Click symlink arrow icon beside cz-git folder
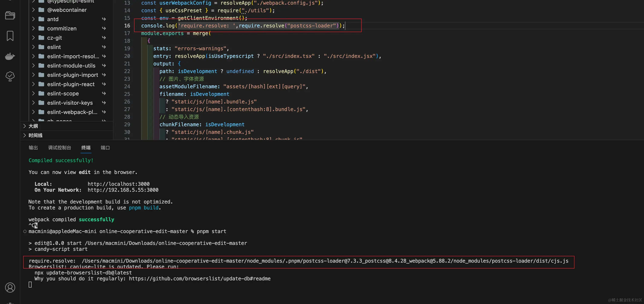The image size is (644, 304). pyautogui.click(x=104, y=38)
